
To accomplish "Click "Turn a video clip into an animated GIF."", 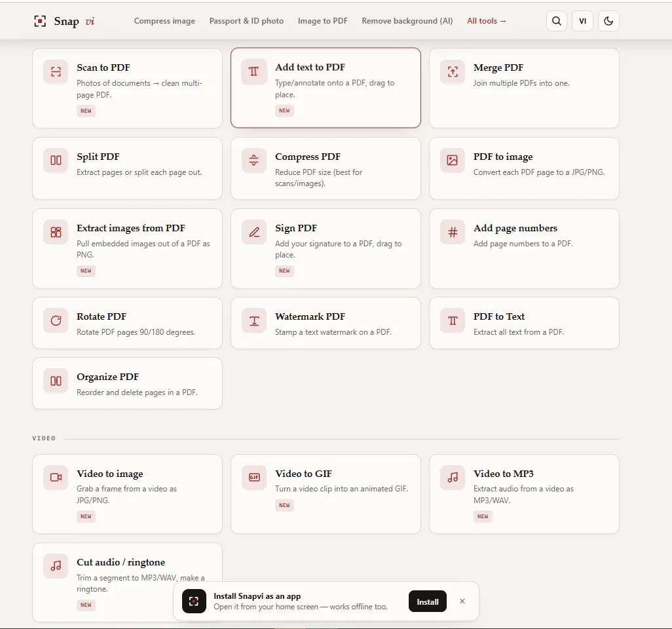I will (x=342, y=489).
